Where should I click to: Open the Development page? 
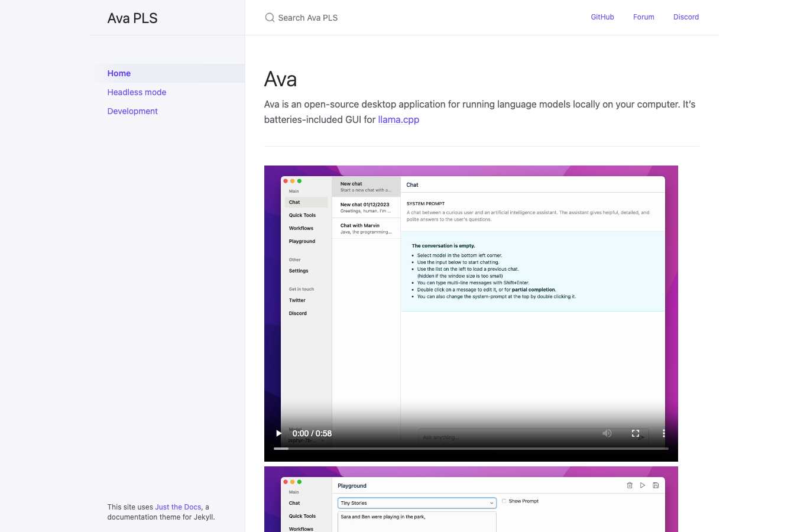click(x=132, y=111)
